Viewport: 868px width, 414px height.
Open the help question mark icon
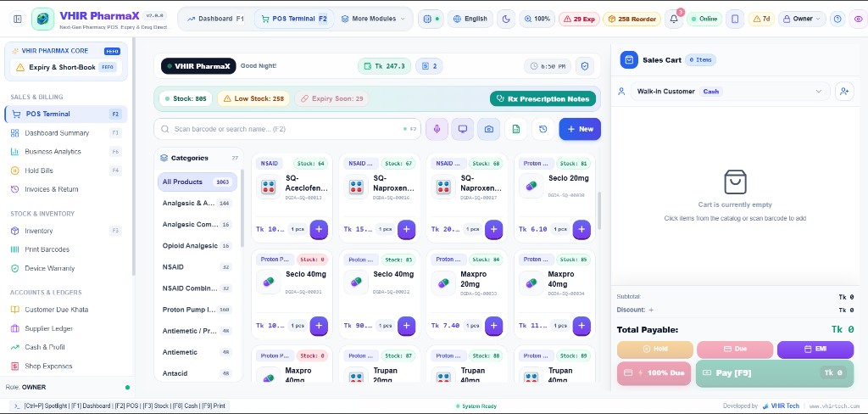point(837,19)
